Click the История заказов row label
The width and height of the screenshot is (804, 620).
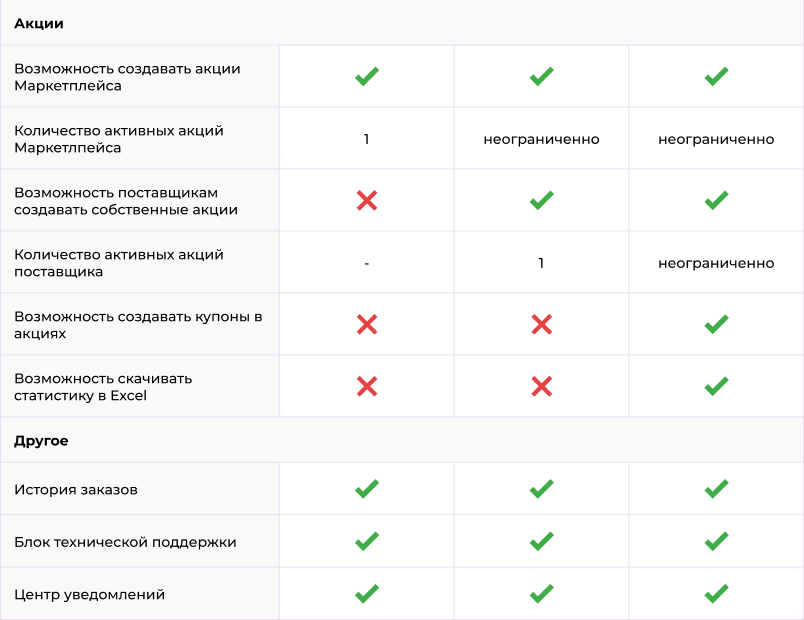(76, 490)
